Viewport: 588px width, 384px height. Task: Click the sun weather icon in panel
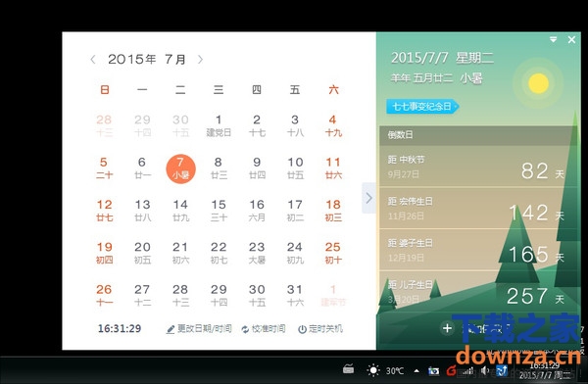tap(538, 83)
